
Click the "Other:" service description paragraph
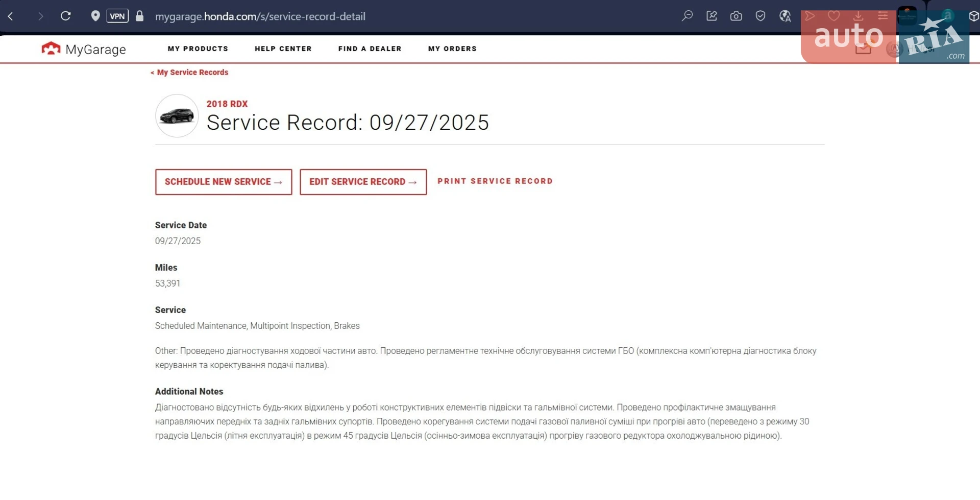point(486,358)
